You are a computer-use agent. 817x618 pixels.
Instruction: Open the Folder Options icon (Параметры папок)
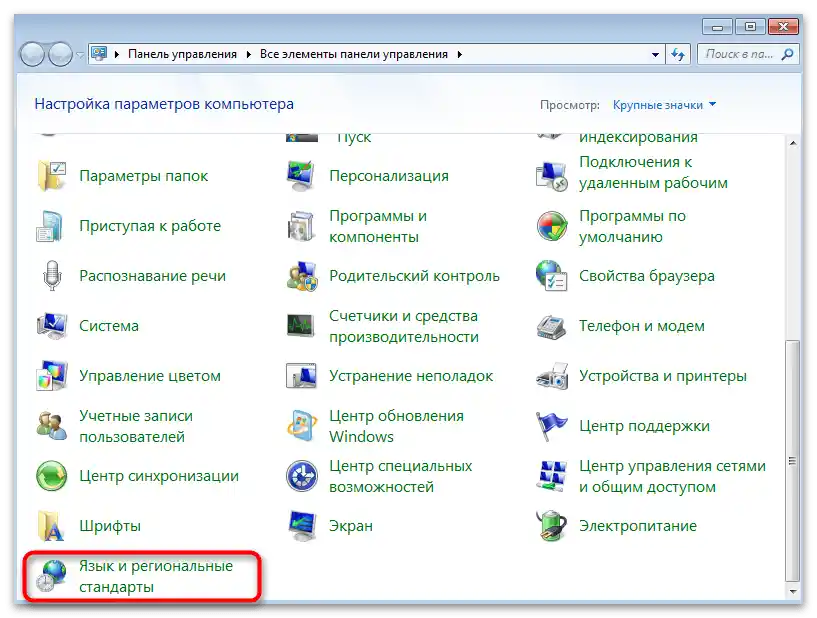51,176
